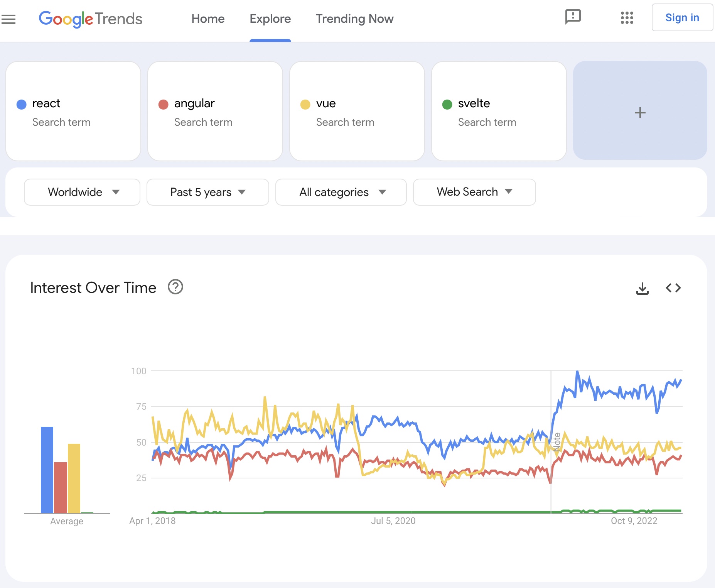Click the Oct 9, 2022 axis label

[x=634, y=521]
